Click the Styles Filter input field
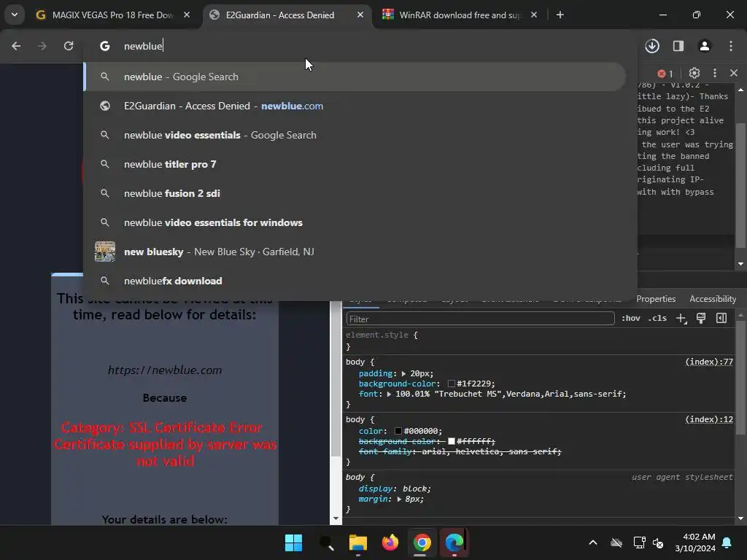The image size is (747, 560). pos(480,319)
